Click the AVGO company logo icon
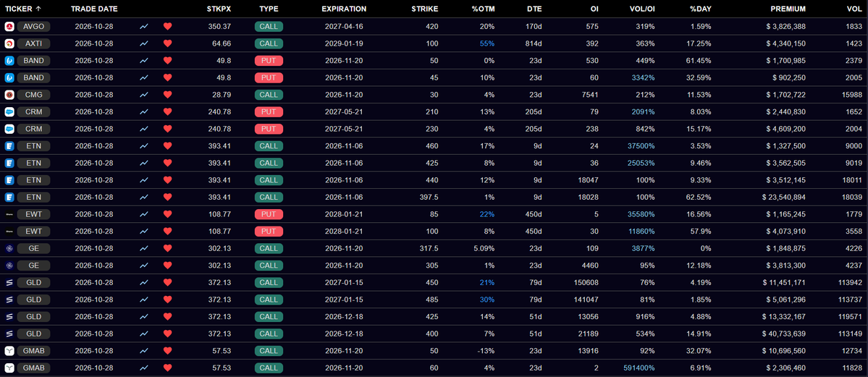This screenshot has width=868, height=377. point(9,27)
